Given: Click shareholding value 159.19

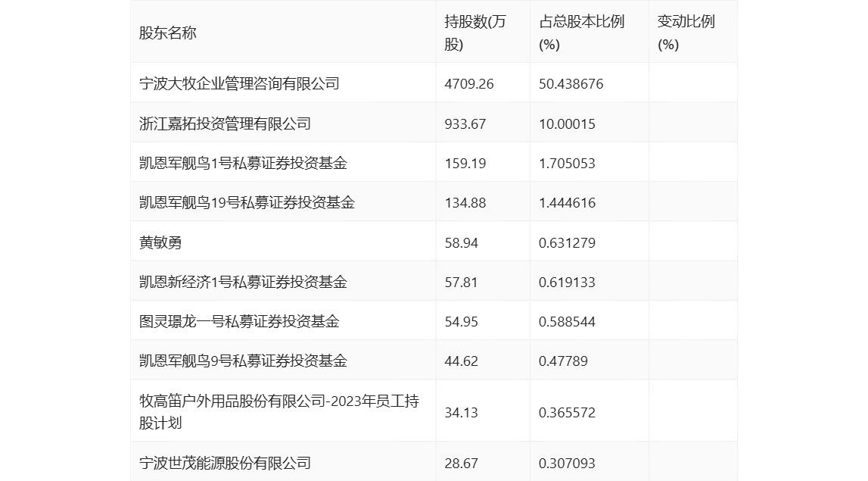Looking at the screenshot, I should (x=465, y=164).
